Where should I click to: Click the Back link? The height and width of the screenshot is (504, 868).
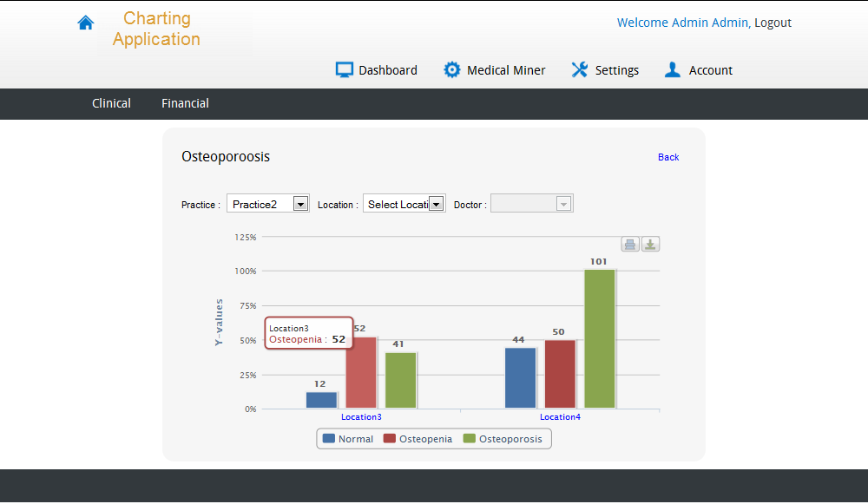click(668, 157)
